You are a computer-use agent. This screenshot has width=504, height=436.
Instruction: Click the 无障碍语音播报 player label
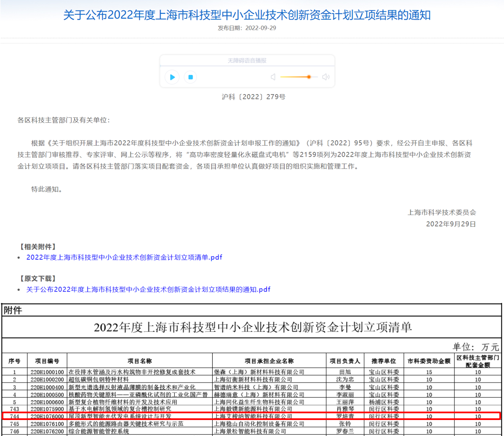click(247, 61)
